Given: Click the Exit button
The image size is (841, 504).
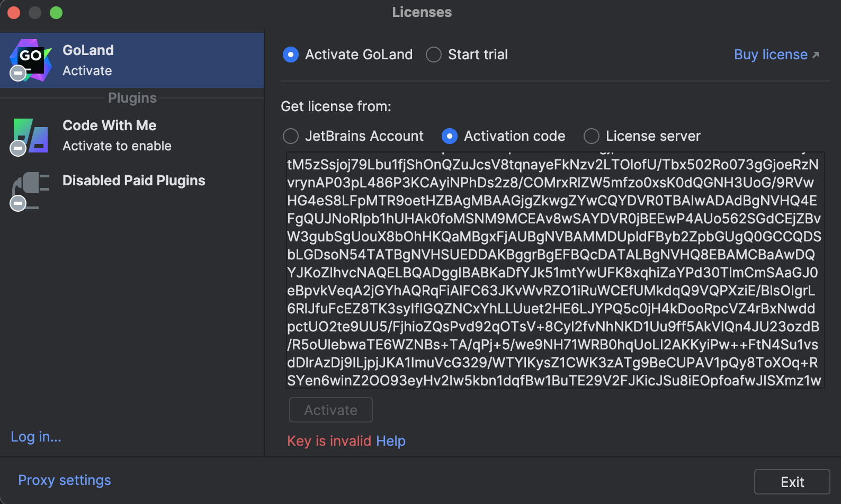Looking at the screenshot, I should click(792, 482).
